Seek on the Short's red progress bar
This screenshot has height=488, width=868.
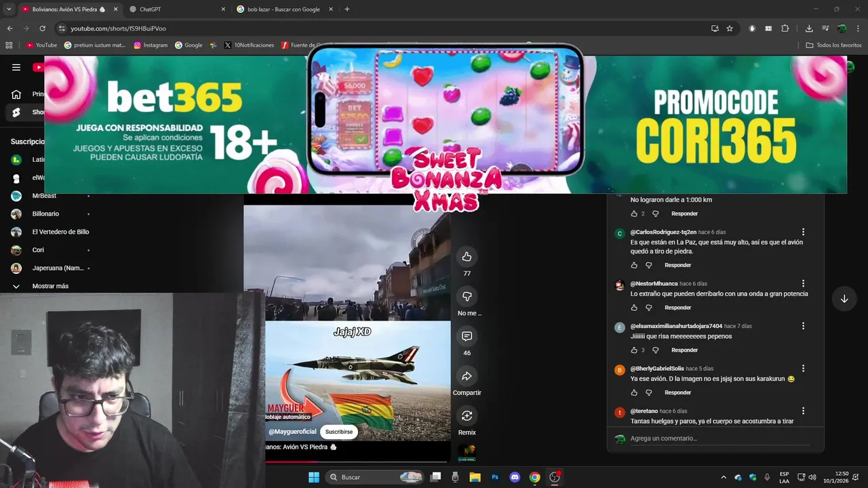pyautogui.click(x=357, y=462)
